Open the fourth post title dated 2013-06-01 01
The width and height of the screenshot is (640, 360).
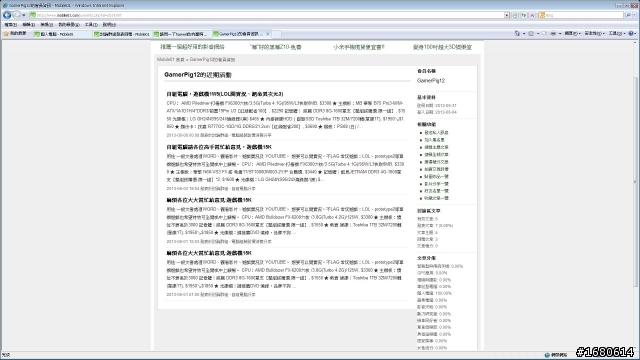(209, 253)
